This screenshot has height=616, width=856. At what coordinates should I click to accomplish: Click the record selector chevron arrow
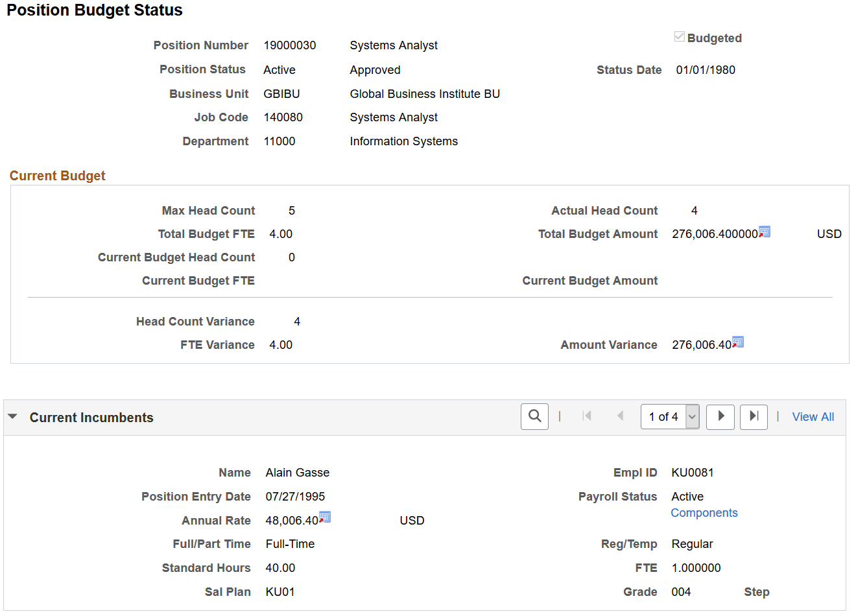[693, 417]
